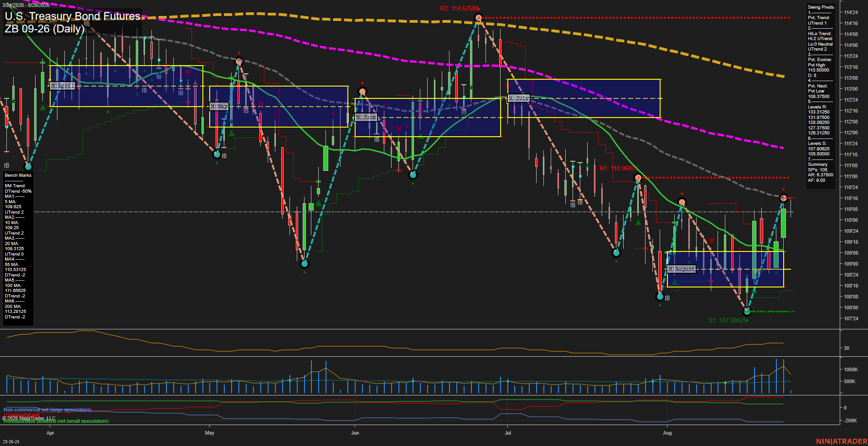868x446 pixels.
Task: Click the BM Trend DTrend -50% reading
Action: [18, 191]
